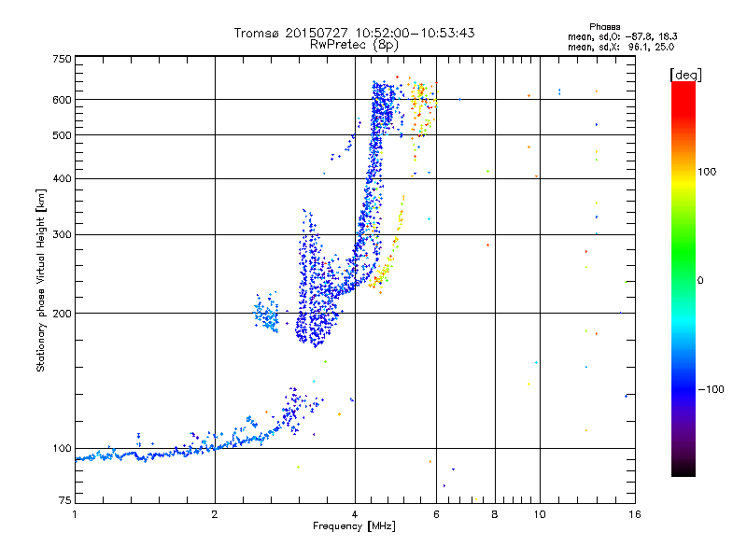Click the y-axis label '600'
Viewport: 747px width, 560px height.
tap(62, 100)
